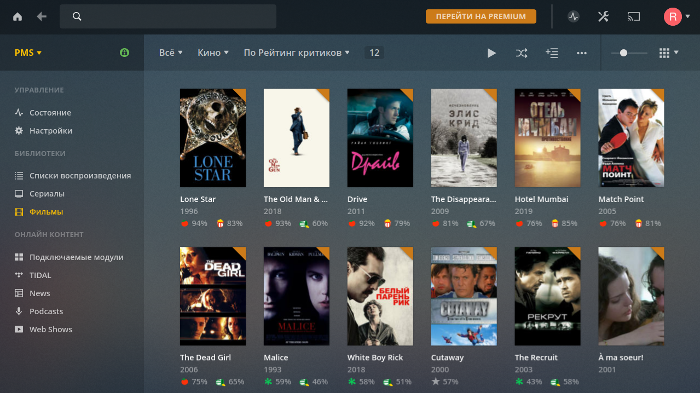The width and height of the screenshot is (700, 393).
Task: Open the activity pulse icon in top bar
Action: click(x=574, y=17)
